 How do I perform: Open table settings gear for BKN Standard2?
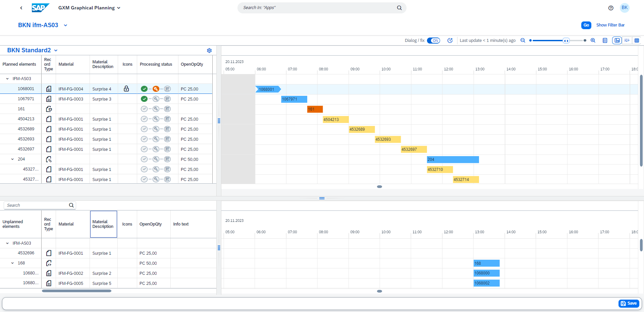click(209, 50)
